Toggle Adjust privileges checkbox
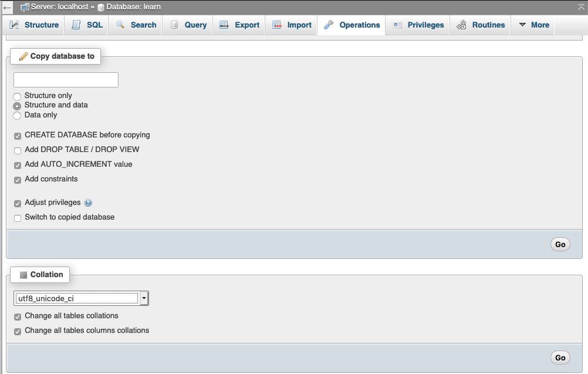Image resolution: width=588 pixels, height=374 pixels. click(18, 204)
